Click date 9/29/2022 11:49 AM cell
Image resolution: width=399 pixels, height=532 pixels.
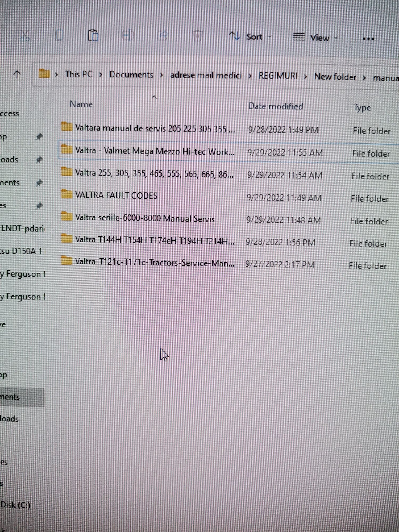coord(284,198)
